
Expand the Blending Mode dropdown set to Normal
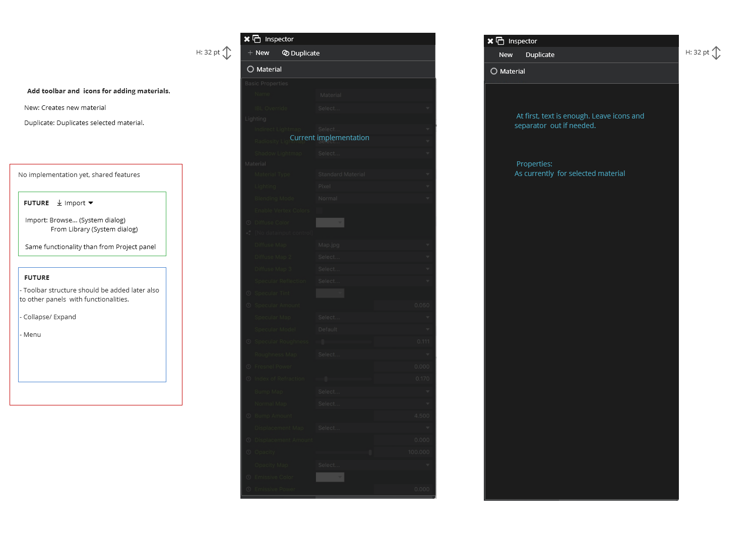[373, 199]
